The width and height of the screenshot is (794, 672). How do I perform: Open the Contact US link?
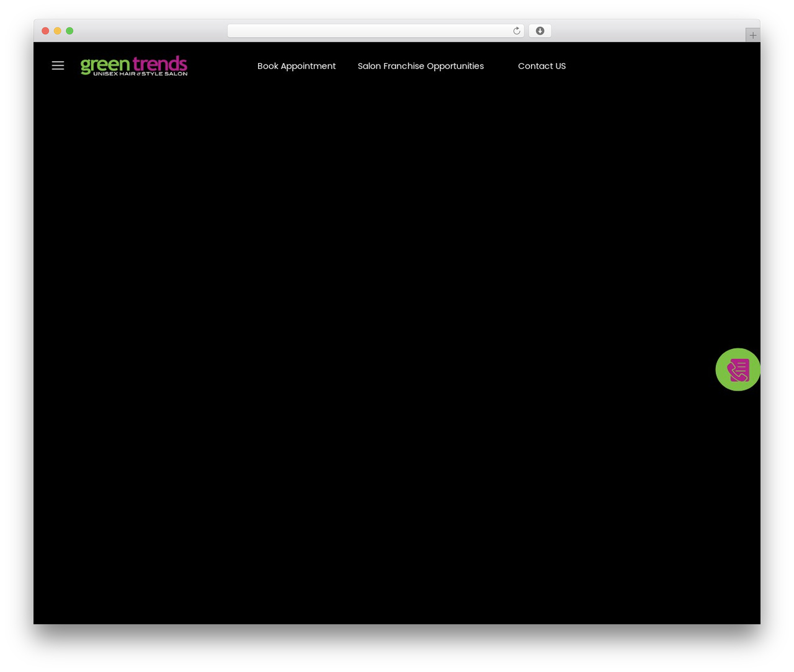542,66
